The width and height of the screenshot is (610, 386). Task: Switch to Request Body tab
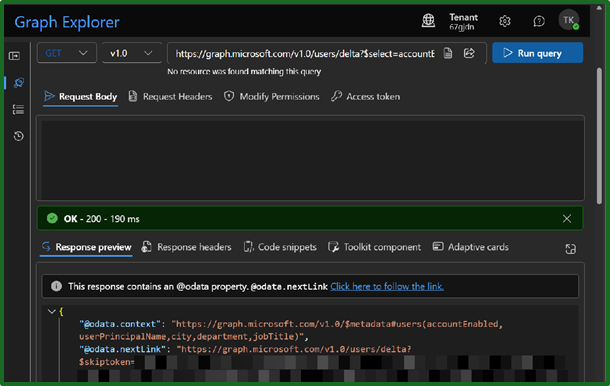pos(81,96)
